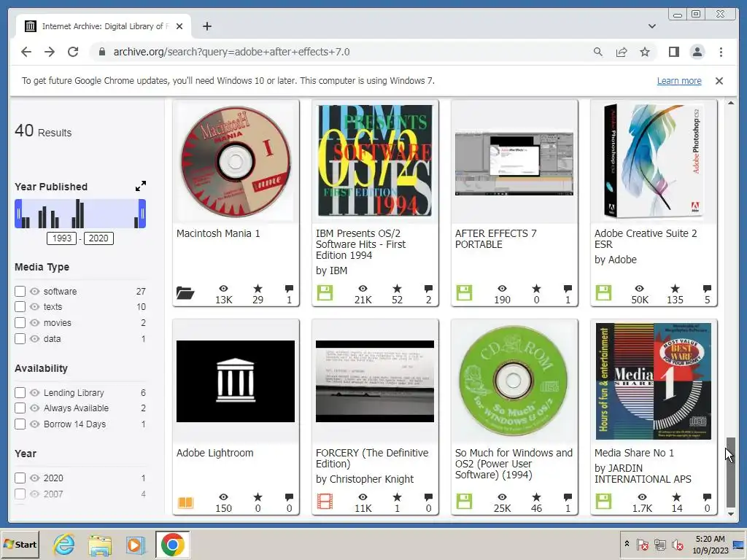Bookmark this page with star icon
This screenshot has width=747, height=560.
(x=645, y=52)
